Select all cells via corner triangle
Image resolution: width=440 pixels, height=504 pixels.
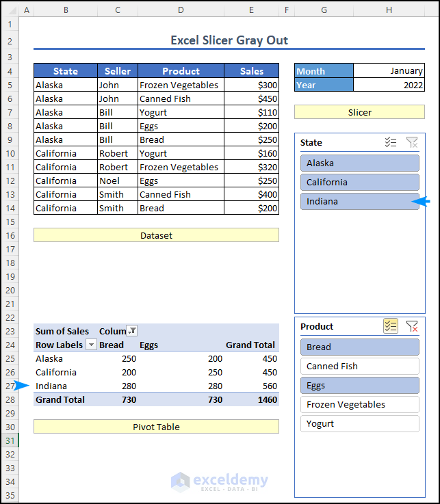11,10
